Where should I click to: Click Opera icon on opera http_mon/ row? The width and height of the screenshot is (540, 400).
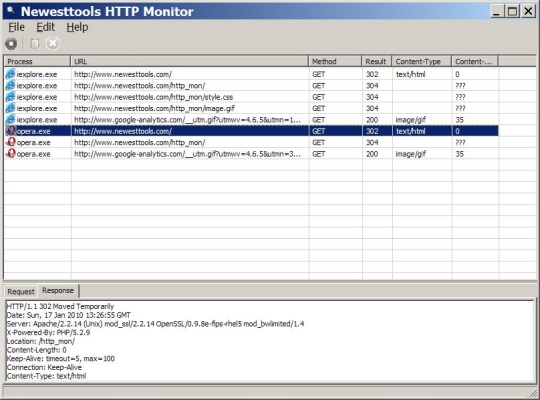(x=11, y=142)
